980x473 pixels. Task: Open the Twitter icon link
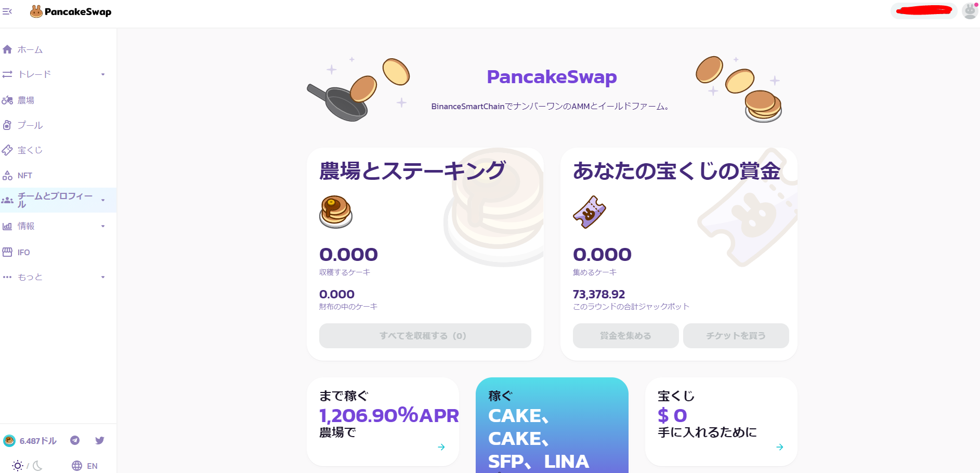click(100, 440)
